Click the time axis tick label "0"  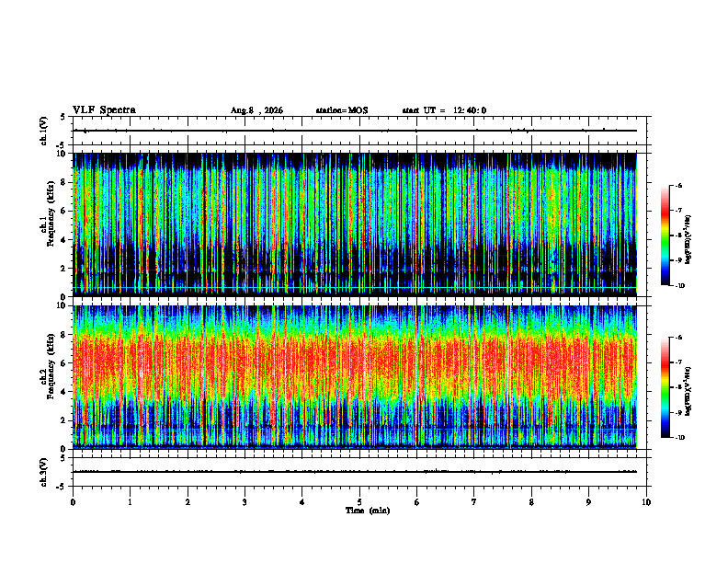pyautogui.click(x=73, y=502)
